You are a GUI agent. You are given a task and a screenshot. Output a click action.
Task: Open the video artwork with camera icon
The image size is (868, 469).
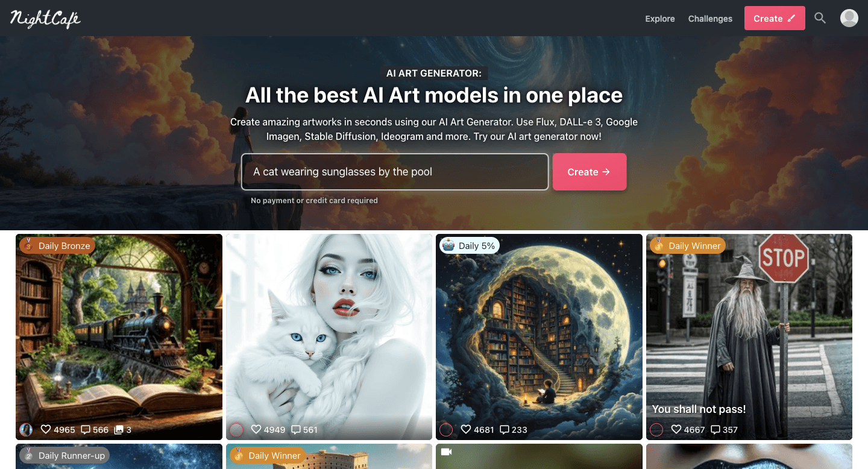pos(539,456)
